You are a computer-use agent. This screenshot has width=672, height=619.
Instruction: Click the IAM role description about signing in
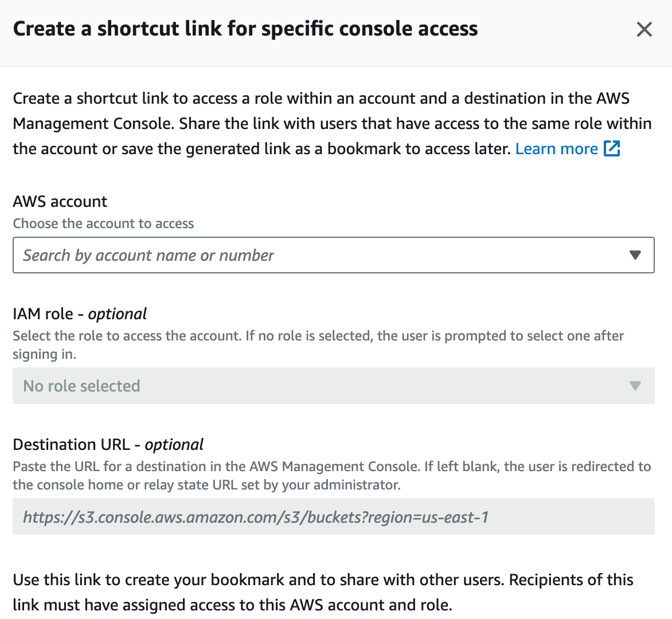tap(318, 345)
